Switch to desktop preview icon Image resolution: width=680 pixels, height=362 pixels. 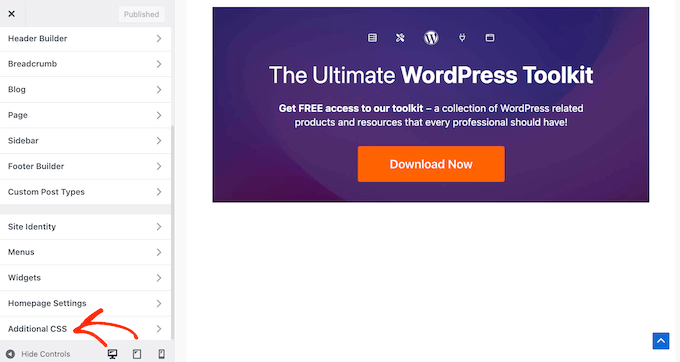coord(112,354)
